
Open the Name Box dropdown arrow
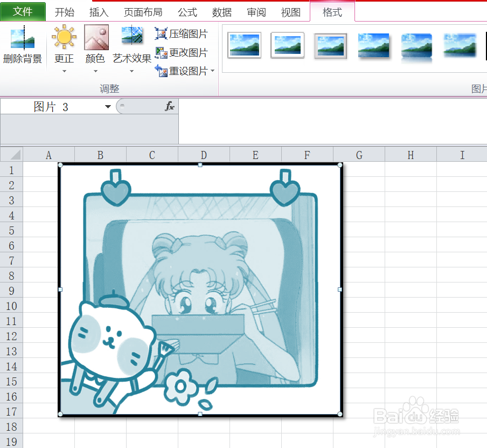coord(108,107)
